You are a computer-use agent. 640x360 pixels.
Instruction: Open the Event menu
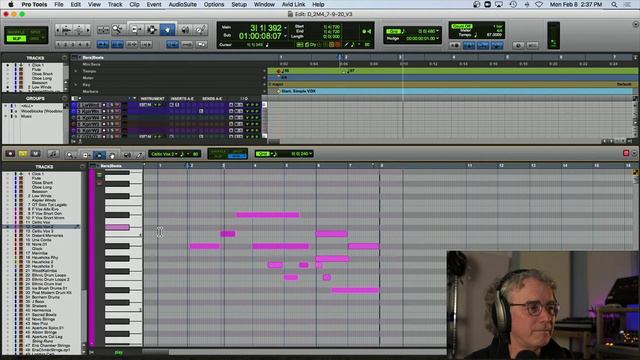154,4
